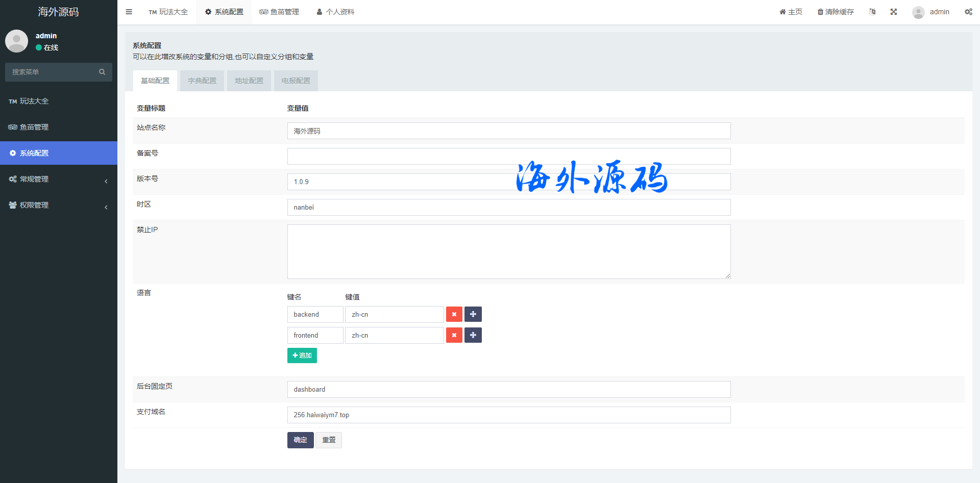Switch to the 字典配置 tab
Viewport: 980px width, 483px height.
pos(202,81)
